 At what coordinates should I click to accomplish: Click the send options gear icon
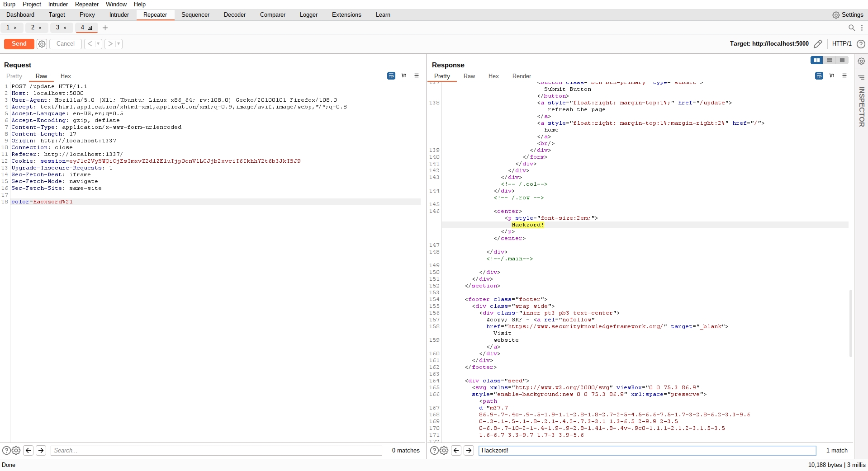point(42,44)
